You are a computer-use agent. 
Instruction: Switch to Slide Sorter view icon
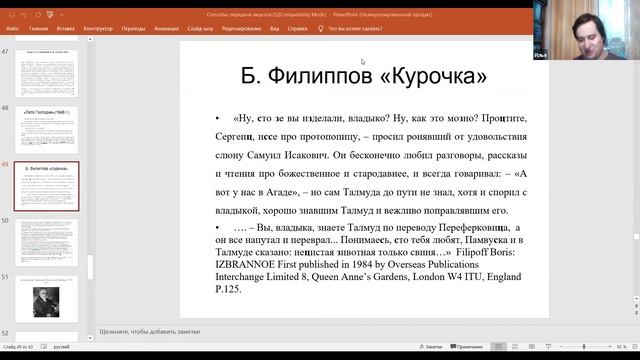[x=515, y=347]
